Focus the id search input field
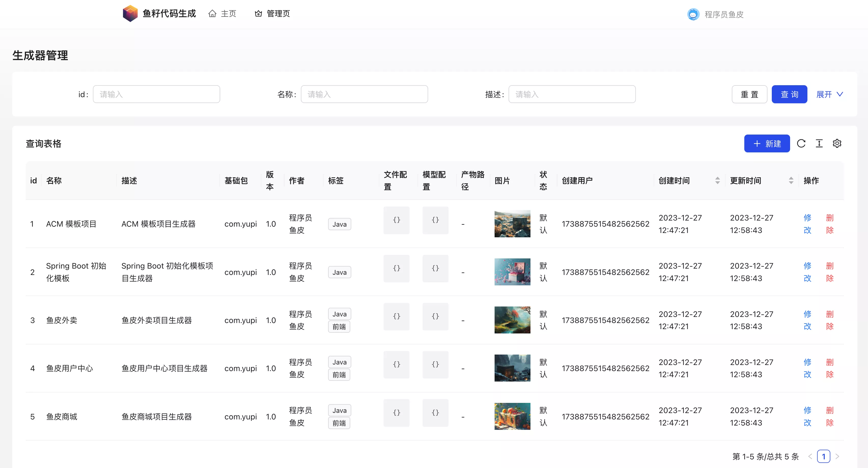The height and width of the screenshot is (468, 868). coord(156,94)
